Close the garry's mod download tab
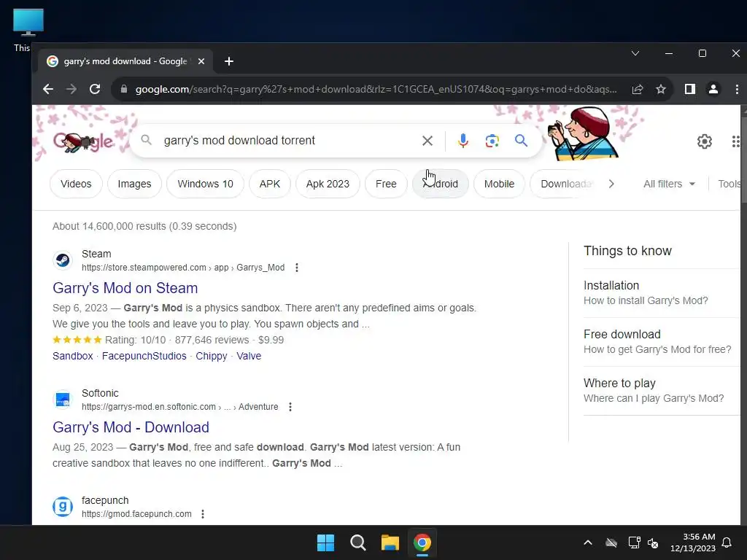The width and height of the screenshot is (747, 560). coord(201,61)
